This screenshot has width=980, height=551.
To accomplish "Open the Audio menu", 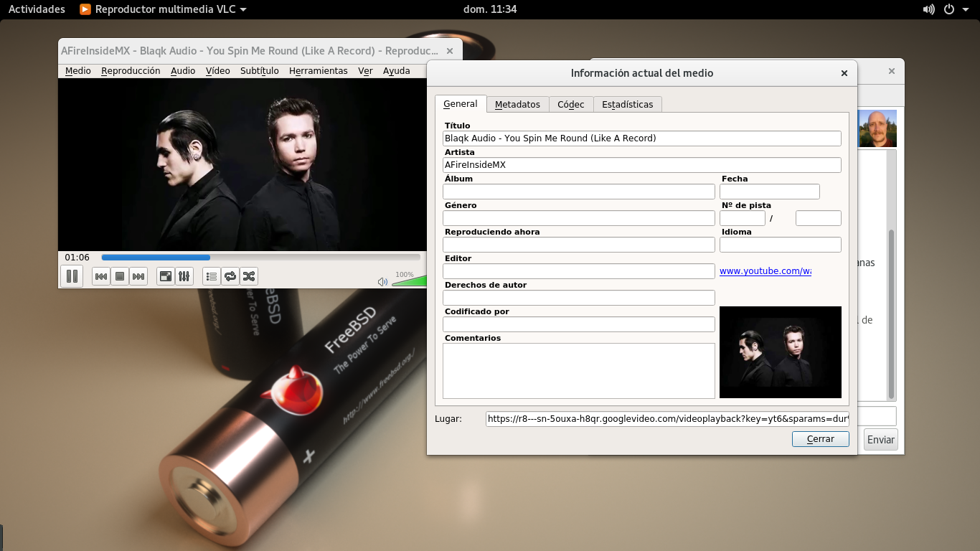I will click(x=183, y=71).
